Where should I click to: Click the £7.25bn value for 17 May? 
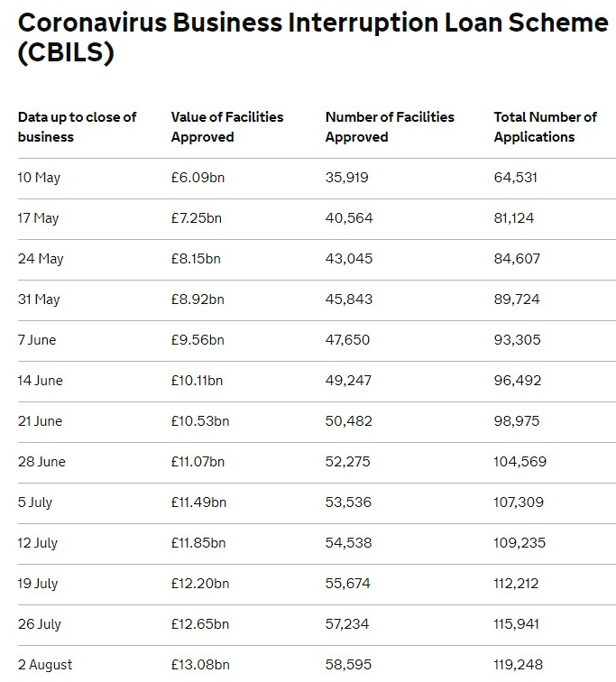196,218
